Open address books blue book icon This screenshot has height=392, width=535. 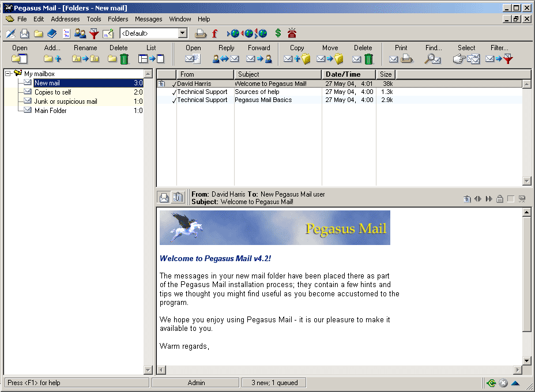52,33
